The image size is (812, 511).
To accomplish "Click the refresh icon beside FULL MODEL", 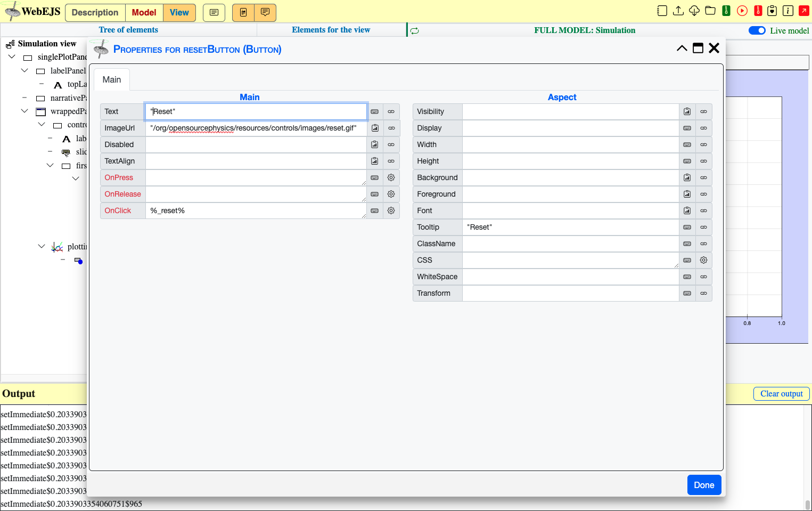I will click(415, 31).
